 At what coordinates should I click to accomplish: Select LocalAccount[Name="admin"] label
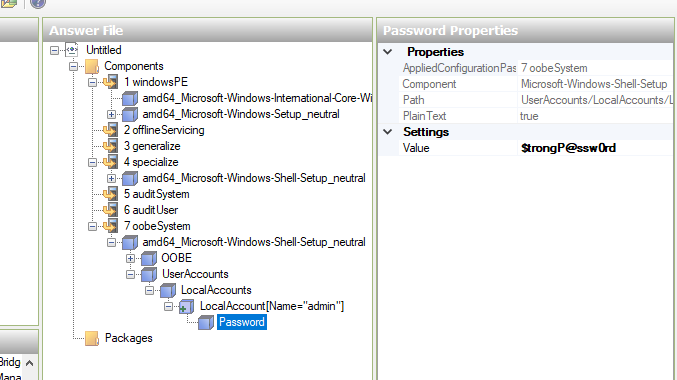click(272, 306)
